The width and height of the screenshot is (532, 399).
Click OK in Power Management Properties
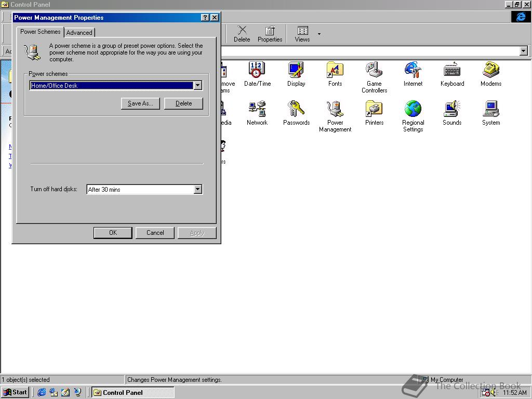click(x=113, y=233)
